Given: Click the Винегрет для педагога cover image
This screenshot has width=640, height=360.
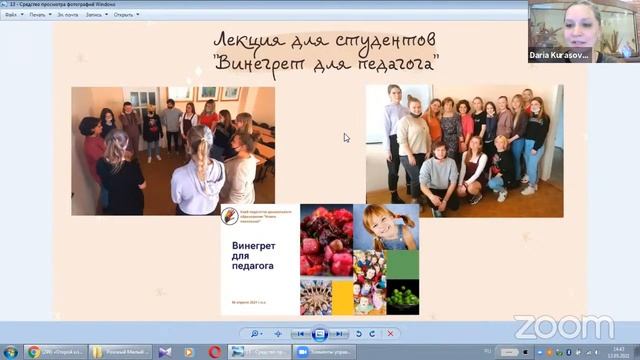Looking at the screenshot, I should [320, 260].
